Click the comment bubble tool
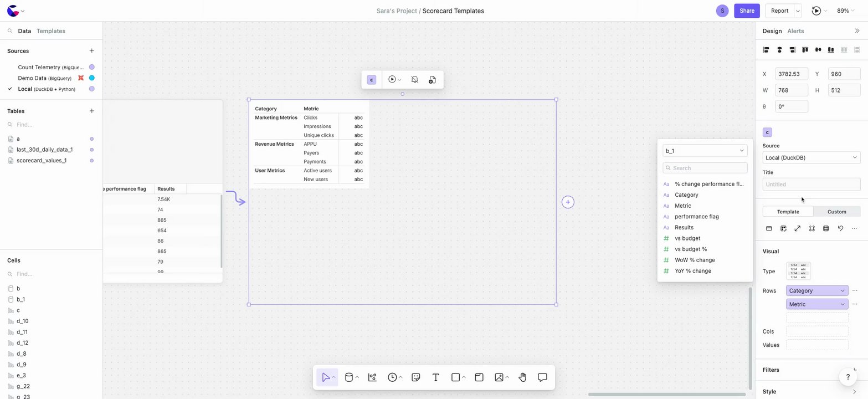868x399 pixels. [x=542, y=377]
